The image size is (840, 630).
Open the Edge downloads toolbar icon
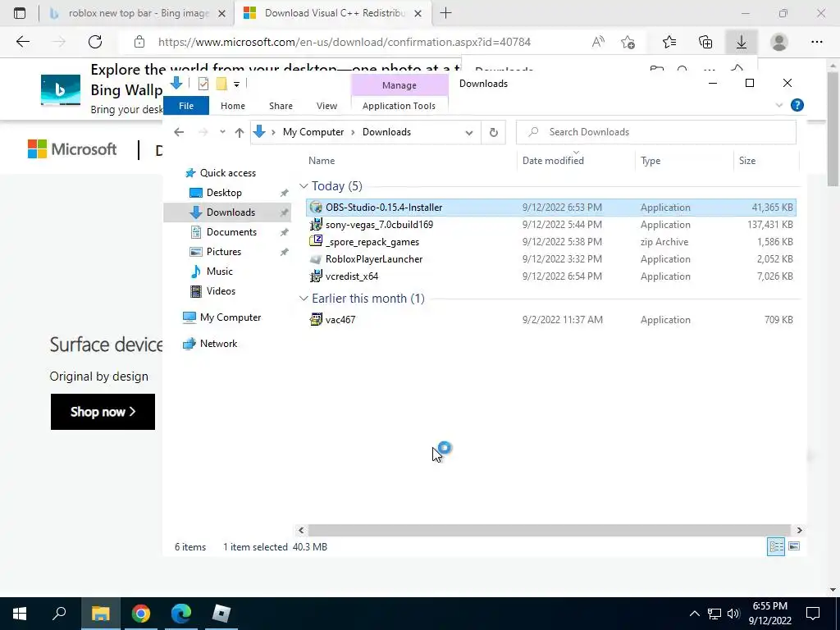742,42
